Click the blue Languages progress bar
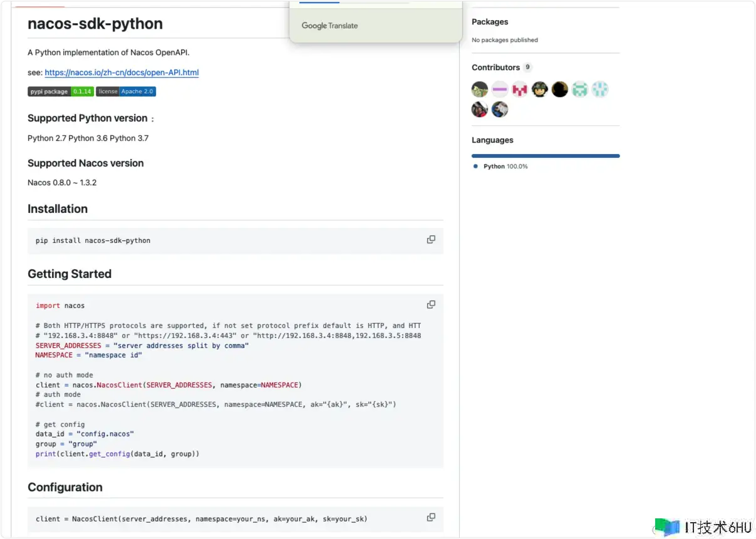The image size is (756, 539). (546, 156)
